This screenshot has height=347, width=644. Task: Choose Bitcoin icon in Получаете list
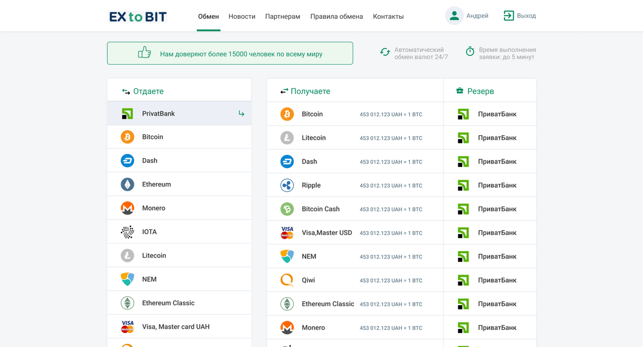tap(287, 114)
